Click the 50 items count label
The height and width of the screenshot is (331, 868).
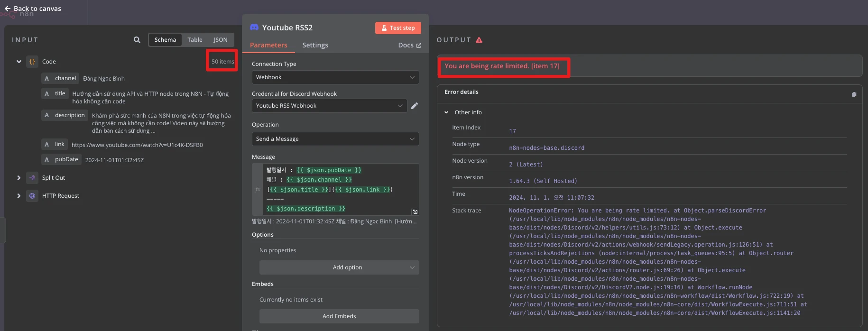(x=222, y=62)
